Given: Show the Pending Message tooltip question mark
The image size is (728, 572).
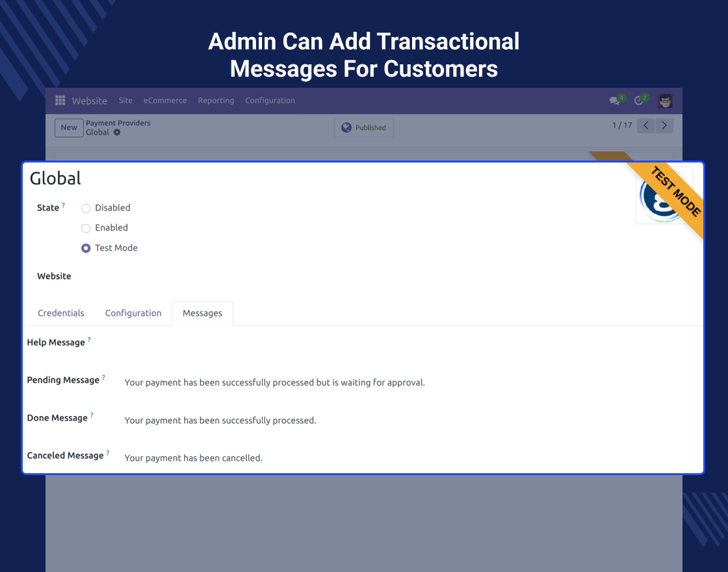Looking at the screenshot, I should [x=103, y=377].
